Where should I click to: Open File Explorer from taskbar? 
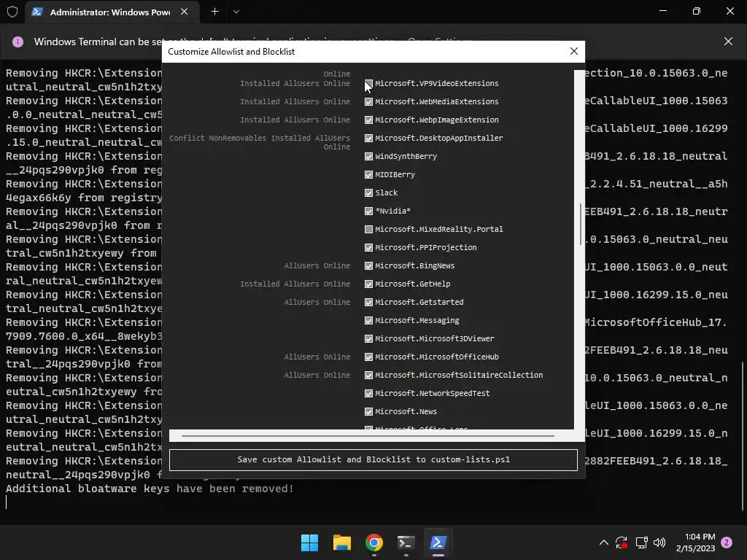(341, 542)
